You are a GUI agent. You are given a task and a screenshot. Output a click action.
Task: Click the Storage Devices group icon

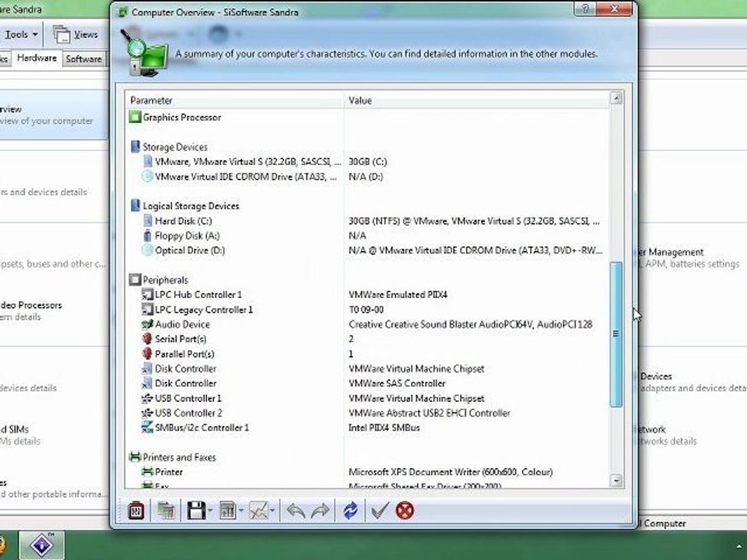135,147
